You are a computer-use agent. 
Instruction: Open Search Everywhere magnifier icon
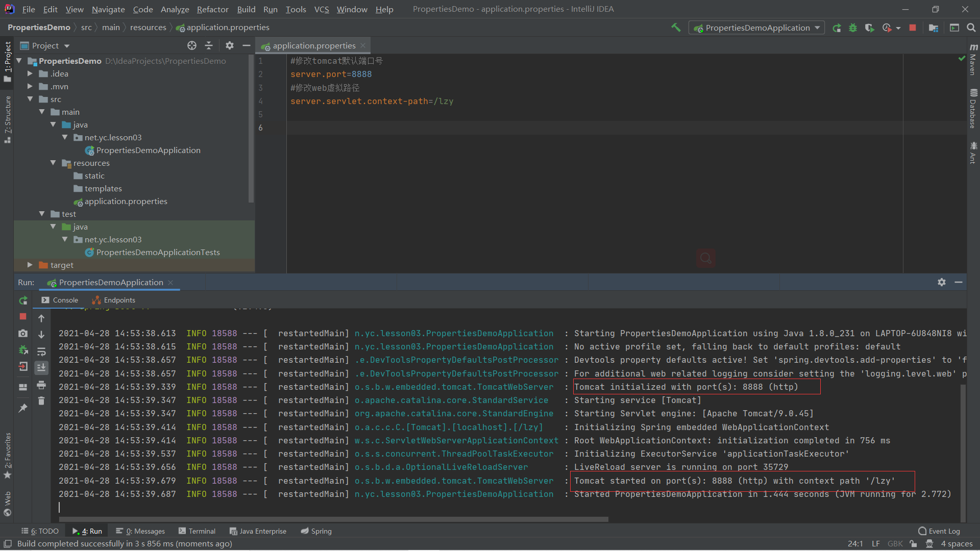(x=971, y=28)
